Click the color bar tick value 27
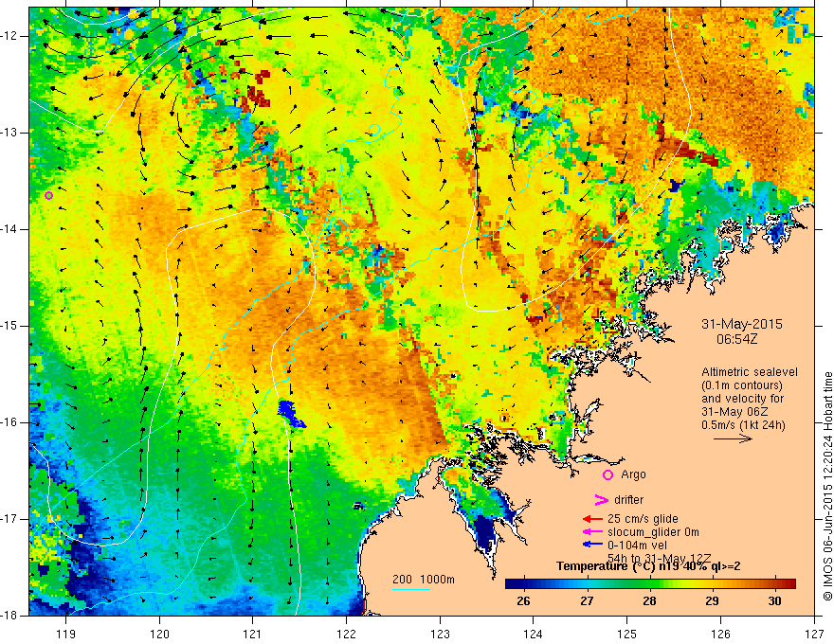 tap(587, 601)
